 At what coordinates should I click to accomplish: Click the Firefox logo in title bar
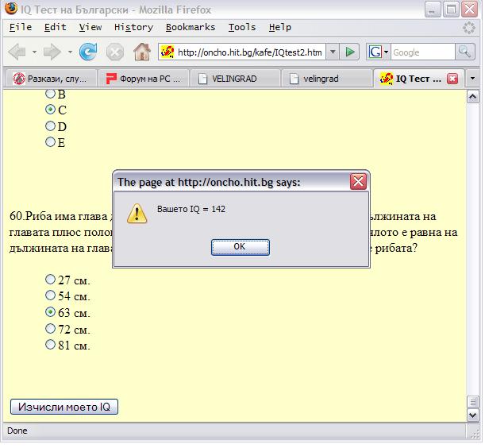(11, 8)
